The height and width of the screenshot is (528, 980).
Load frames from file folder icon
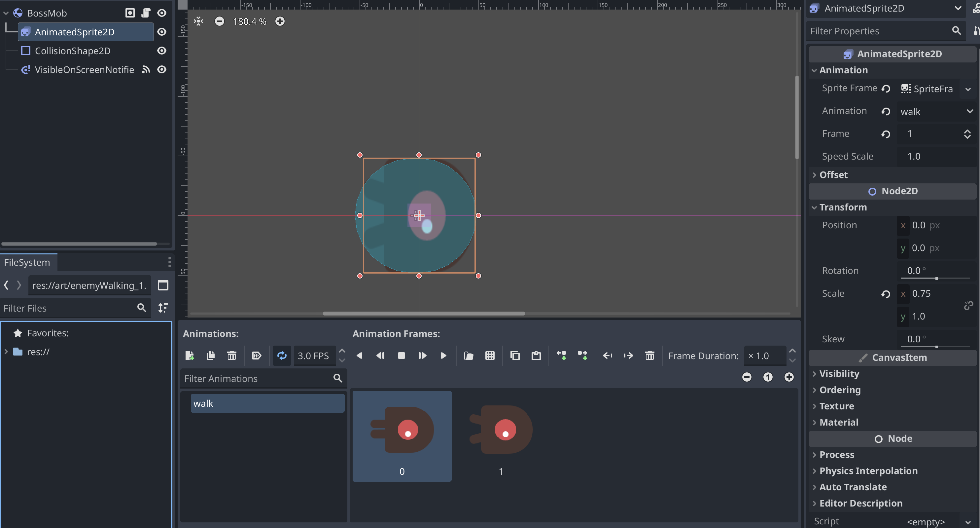pyautogui.click(x=469, y=356)
